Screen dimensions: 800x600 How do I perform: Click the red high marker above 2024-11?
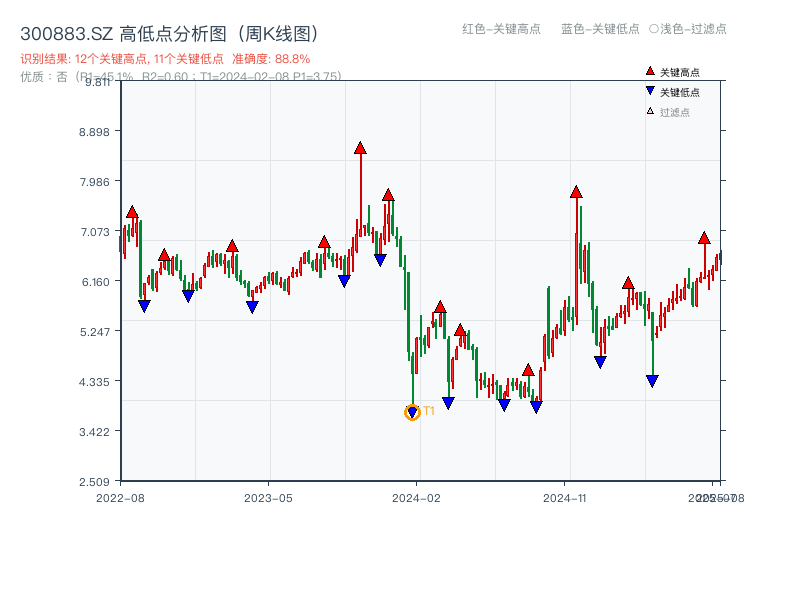[x=576, y=192]
